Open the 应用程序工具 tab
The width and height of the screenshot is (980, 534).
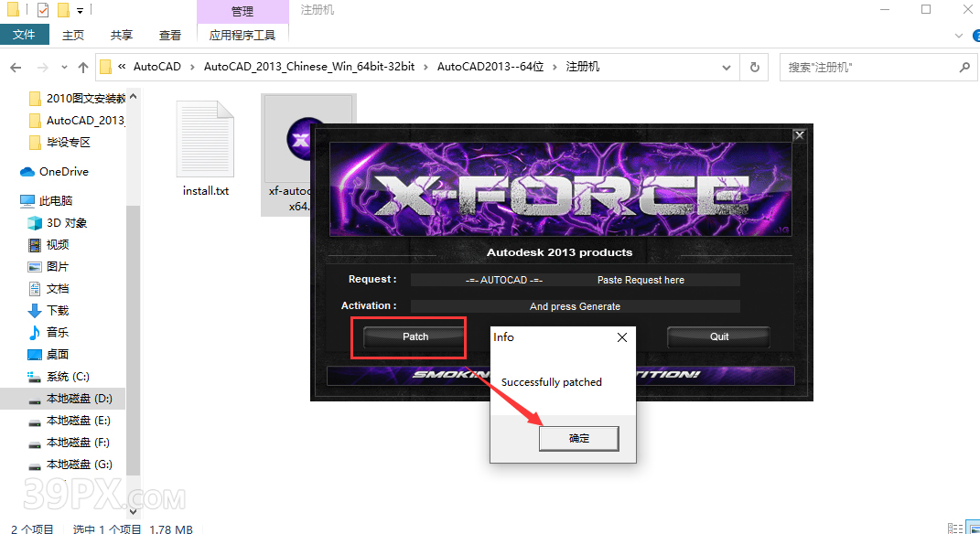(242, 36)
